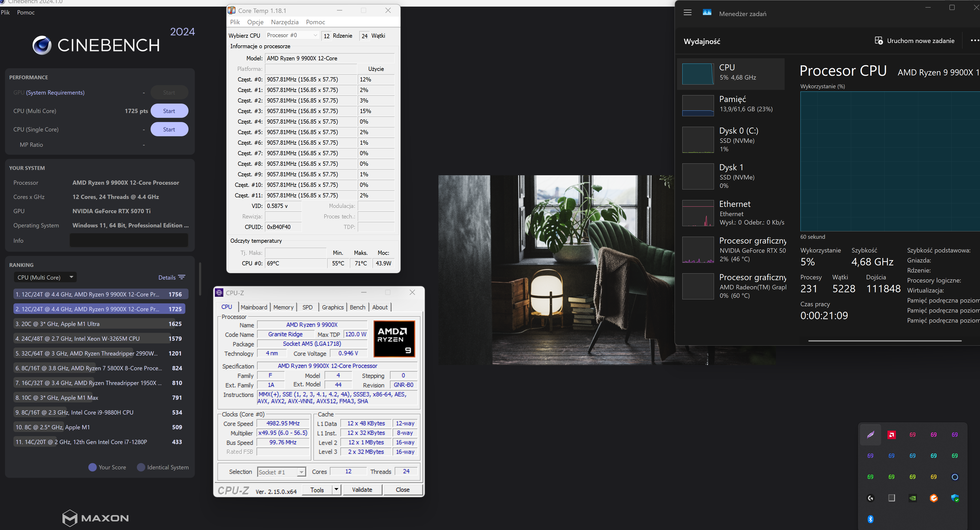Switch to the Memory tab in CPU-Z

point(283,307)
